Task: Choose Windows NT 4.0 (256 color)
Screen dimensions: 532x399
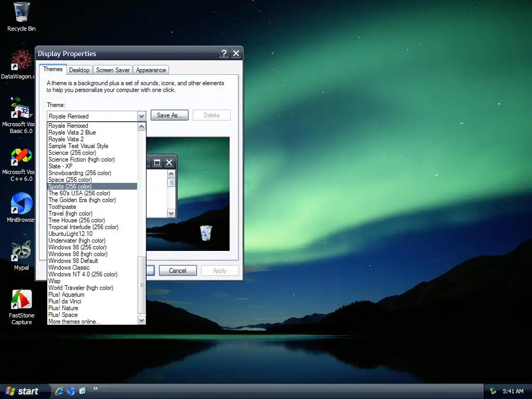Action: pyautogui.click(x=92, y=274)
